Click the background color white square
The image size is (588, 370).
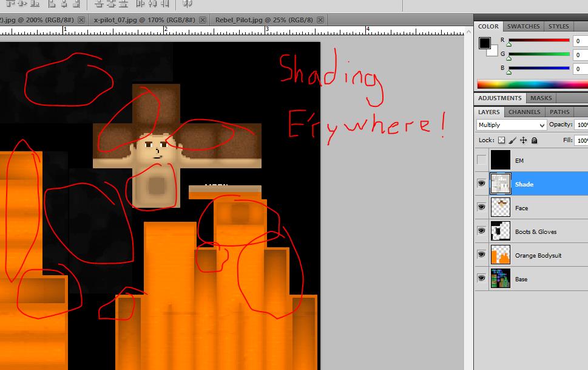click(492, 50)
